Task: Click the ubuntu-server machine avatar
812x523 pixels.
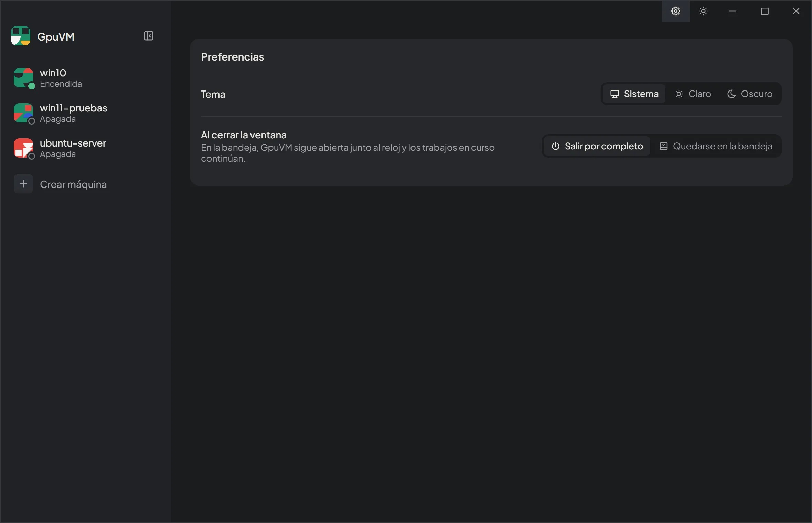Action: coord(23,148)
